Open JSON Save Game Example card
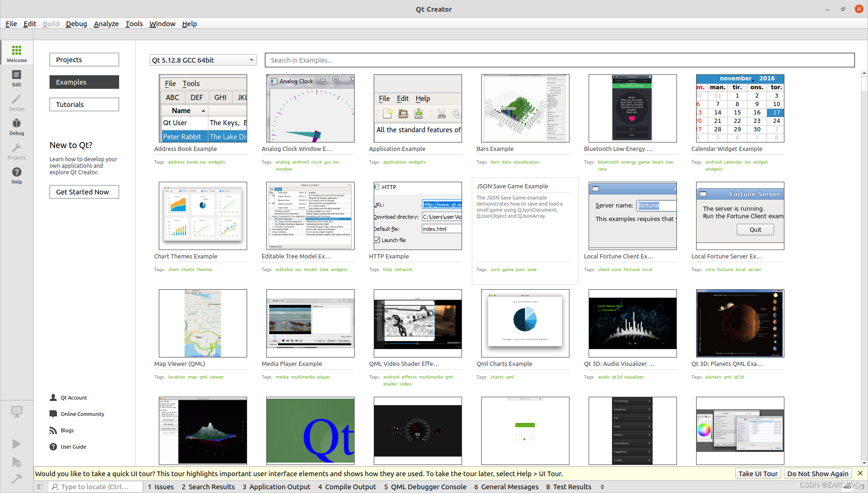 525,231
